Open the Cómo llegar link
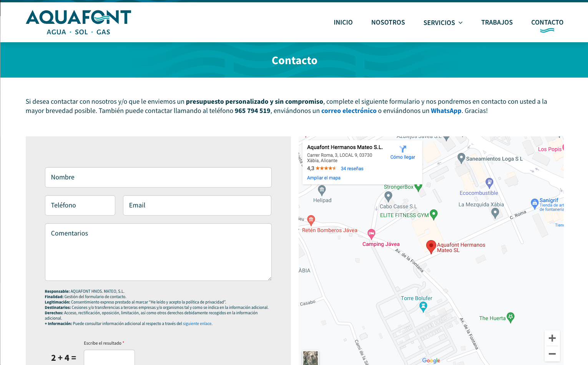 coord(403,157)
